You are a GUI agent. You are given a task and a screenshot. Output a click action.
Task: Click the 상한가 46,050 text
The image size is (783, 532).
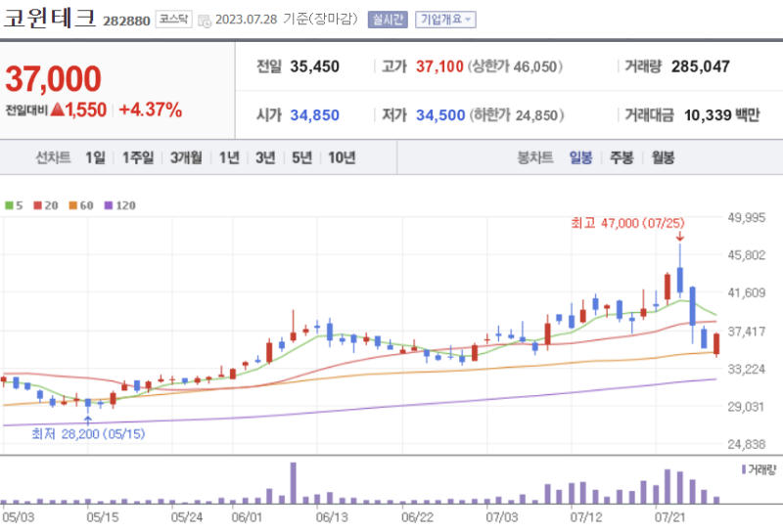click(x=516, y=66)
